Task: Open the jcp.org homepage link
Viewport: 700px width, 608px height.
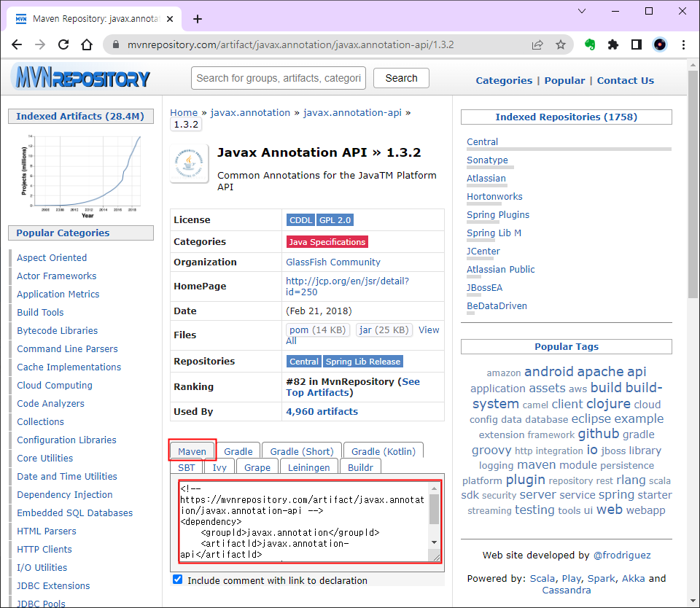Action: (347, 287)
